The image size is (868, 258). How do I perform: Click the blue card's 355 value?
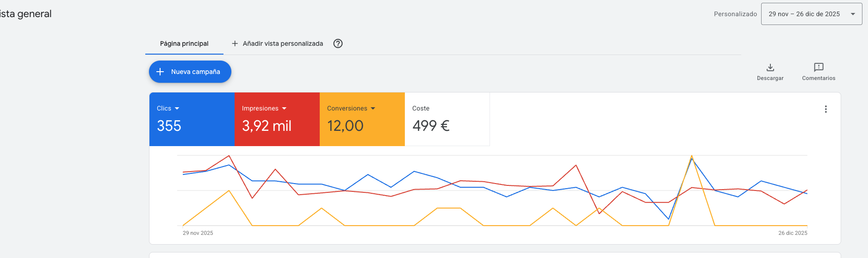click(169, 126)
